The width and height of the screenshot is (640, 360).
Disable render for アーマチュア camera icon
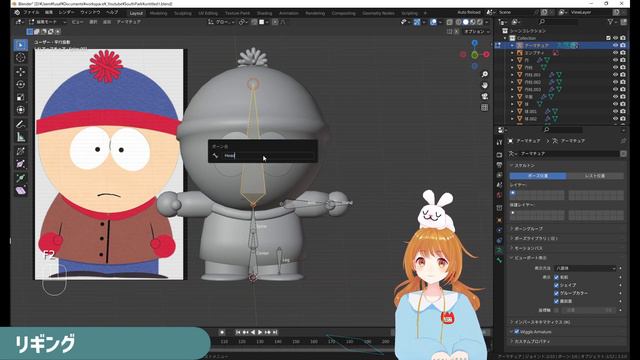point(623,45)
